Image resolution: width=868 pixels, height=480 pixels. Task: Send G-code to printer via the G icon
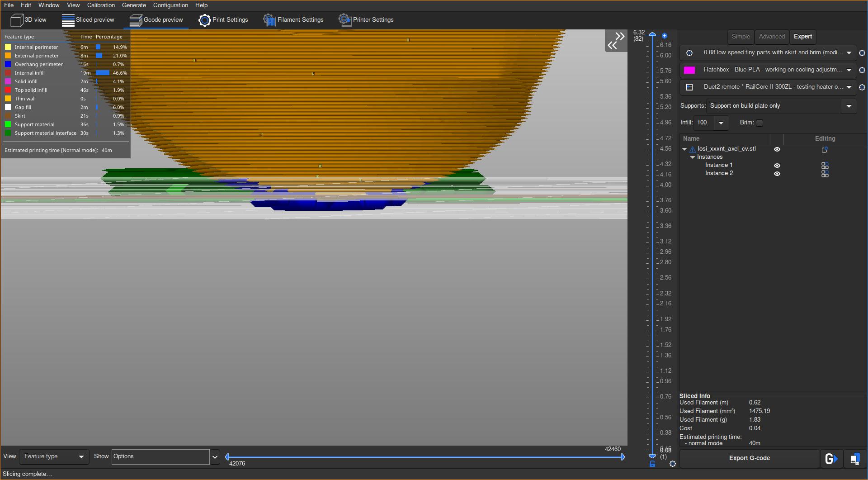coord(831,458)
